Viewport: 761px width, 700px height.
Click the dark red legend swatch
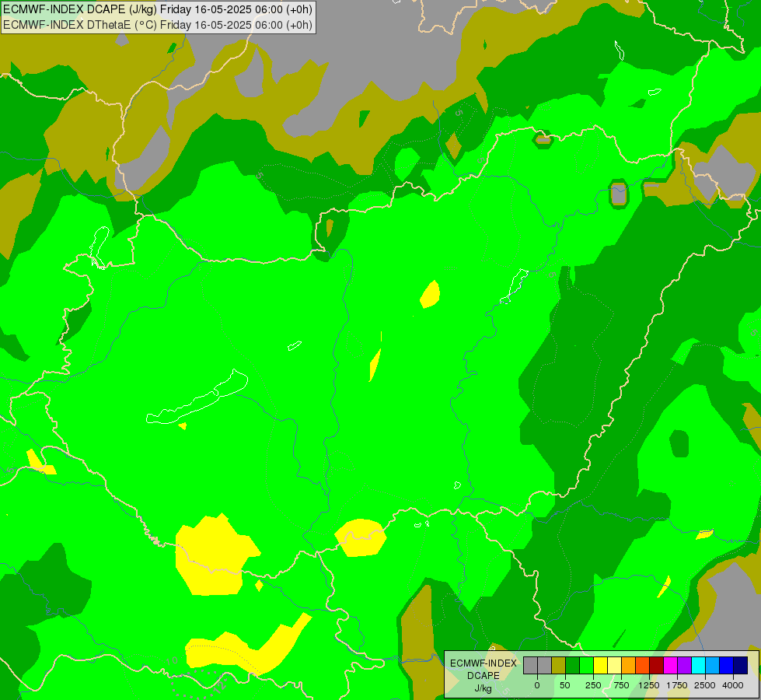[656, 666]
